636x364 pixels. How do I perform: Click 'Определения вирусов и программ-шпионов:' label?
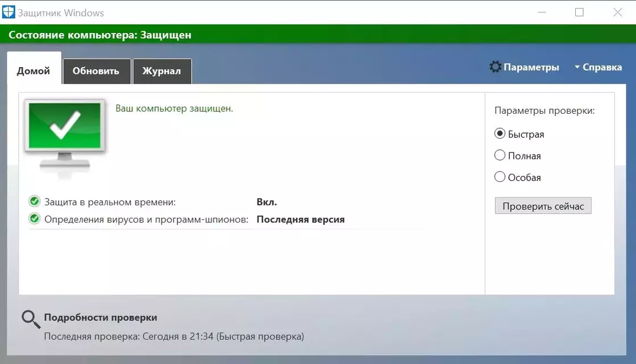(x=146, y=220)
